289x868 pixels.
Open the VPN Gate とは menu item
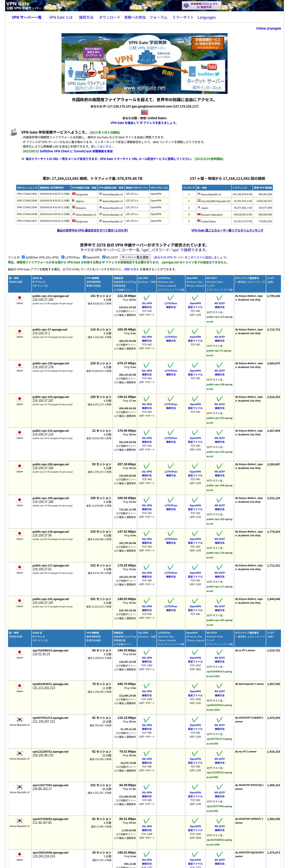(x=61, y=17)
